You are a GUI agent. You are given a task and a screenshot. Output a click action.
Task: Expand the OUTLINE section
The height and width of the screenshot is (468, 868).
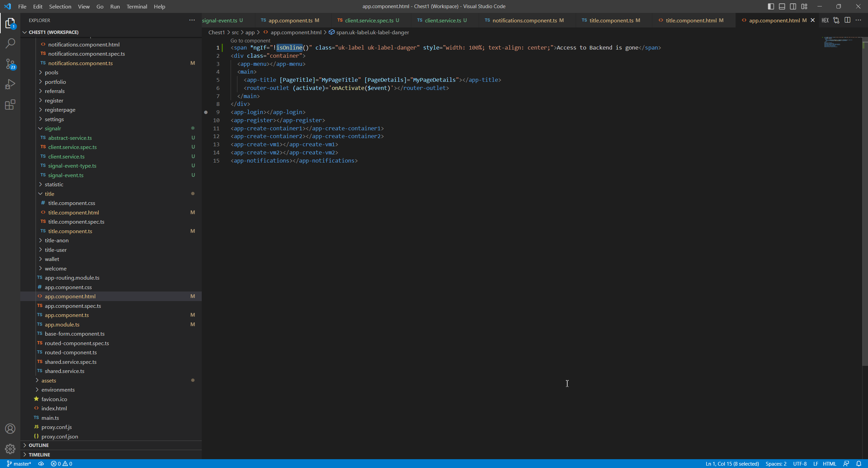38,445
